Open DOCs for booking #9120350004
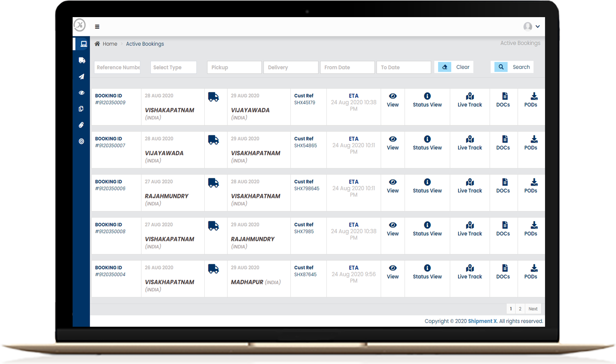 pyautogui.click(x=503, y=272)
